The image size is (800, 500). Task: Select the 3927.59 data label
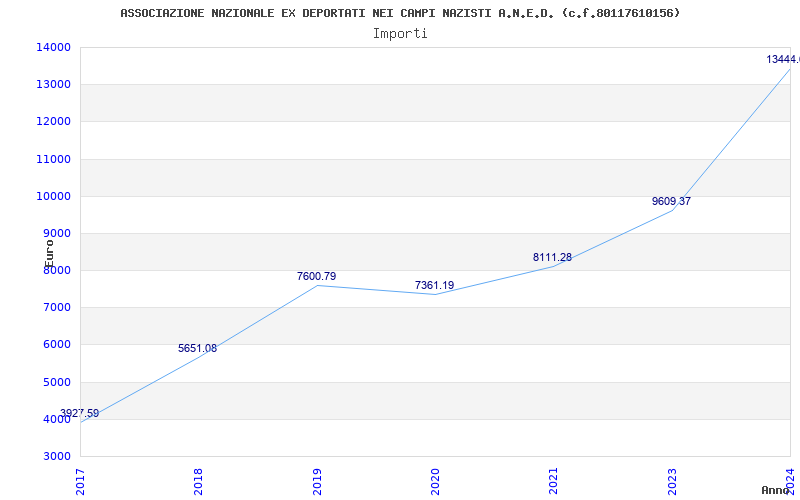click(x=79, y=413)
